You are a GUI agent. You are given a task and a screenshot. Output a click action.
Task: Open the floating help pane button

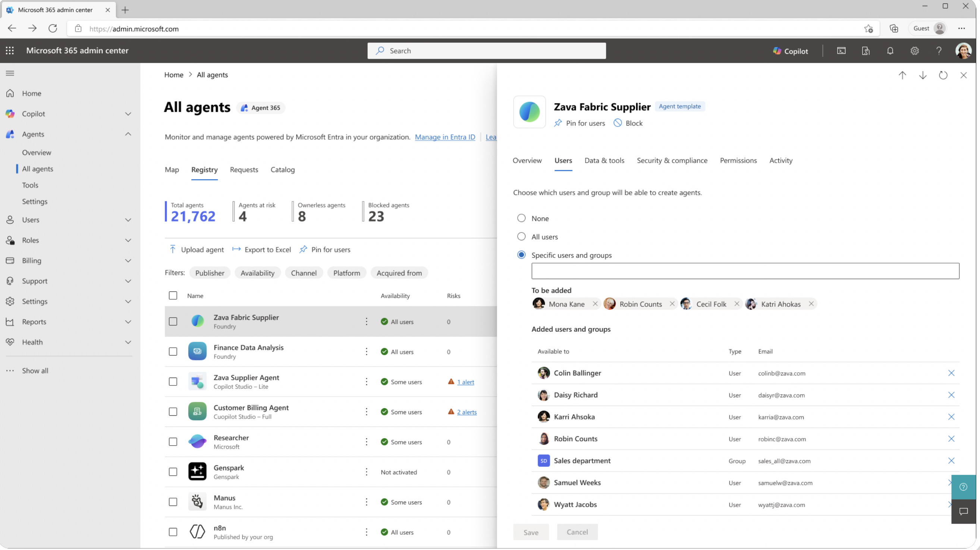point(963,487)
